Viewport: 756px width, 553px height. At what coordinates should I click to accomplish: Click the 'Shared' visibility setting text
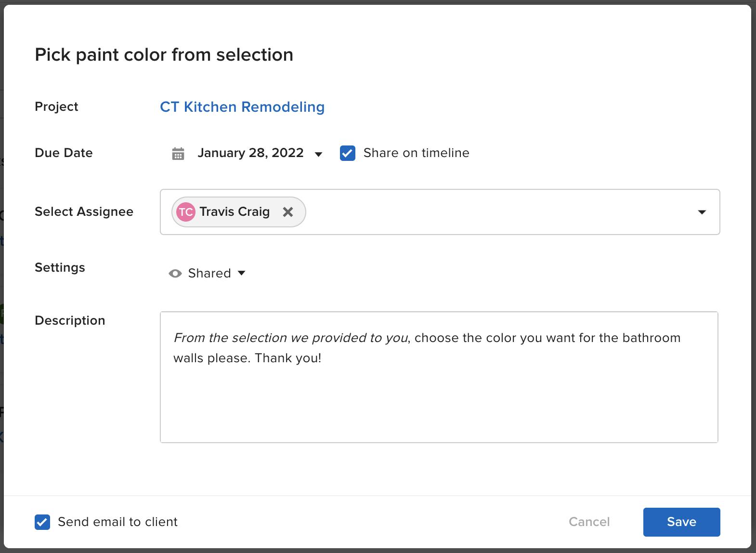[x=209, y=274]
